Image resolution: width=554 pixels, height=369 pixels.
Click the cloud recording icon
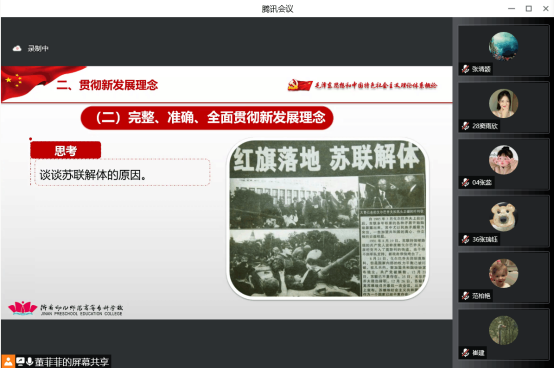(x=17, y=48)
